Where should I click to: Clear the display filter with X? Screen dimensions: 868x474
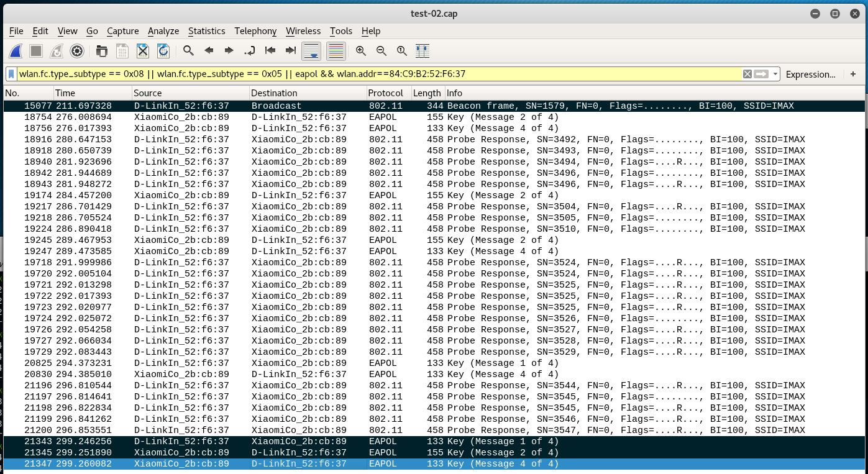pyautogui.click(x=747, y=74)
